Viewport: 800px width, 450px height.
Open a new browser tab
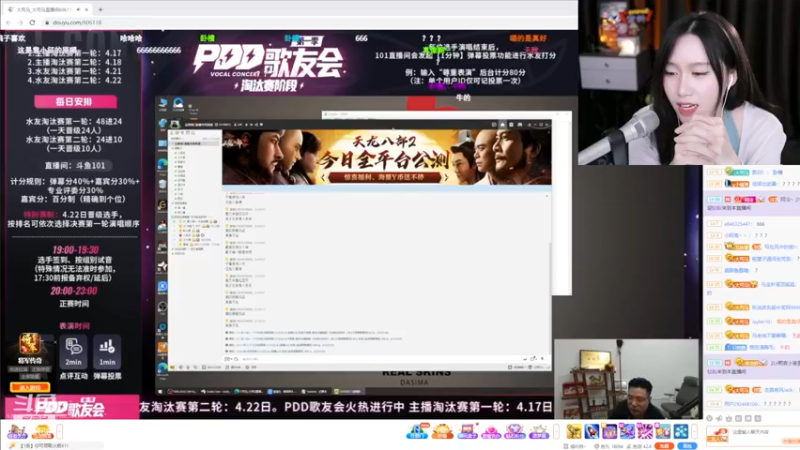(x=100, y=9)
